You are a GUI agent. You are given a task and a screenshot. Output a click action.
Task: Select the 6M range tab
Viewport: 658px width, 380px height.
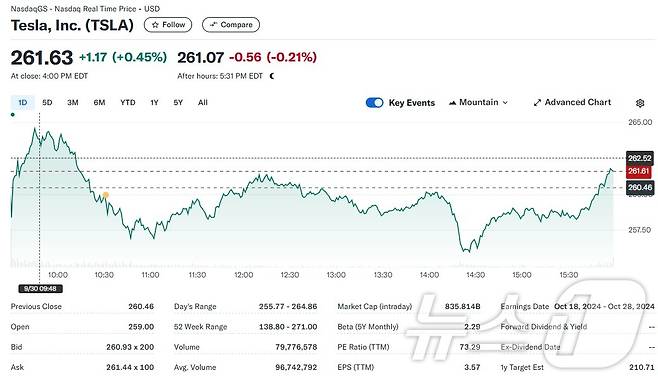[x=99, y=102]
